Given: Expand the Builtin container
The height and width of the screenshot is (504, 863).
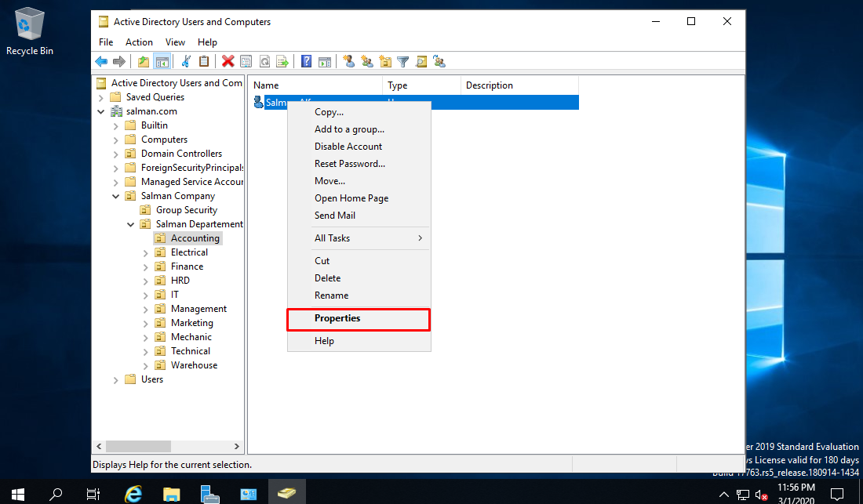Looking at the screenshot, I should click(x=115, y=126).
